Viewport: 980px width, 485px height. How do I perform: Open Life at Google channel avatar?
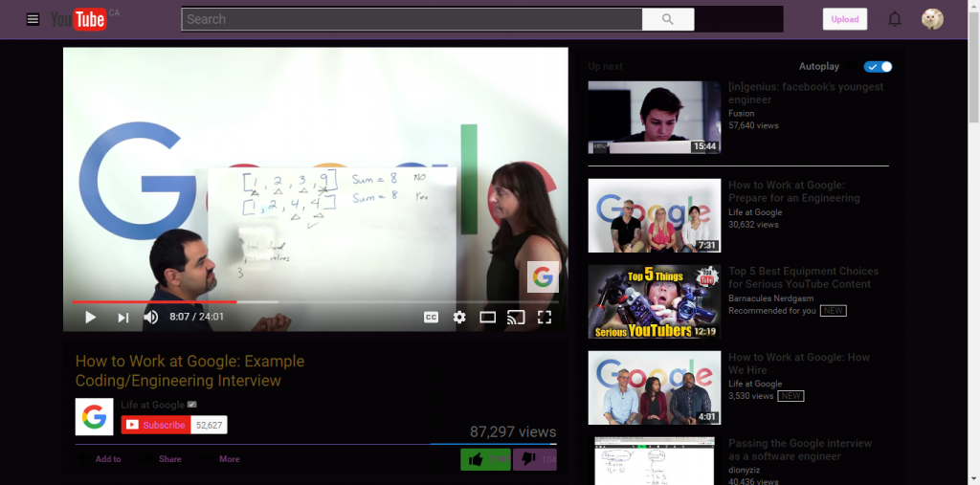(x=94, y=417)
